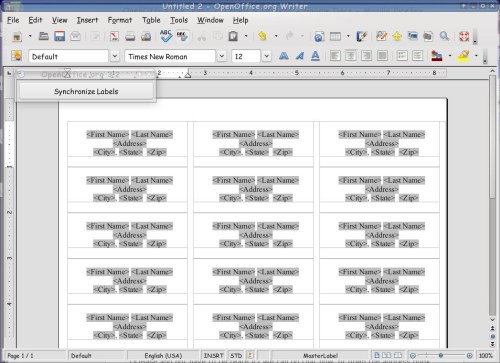This screenshot has height=363, width=500.
Task: Open the Tools menu
Action: click(x=179, y=20)
